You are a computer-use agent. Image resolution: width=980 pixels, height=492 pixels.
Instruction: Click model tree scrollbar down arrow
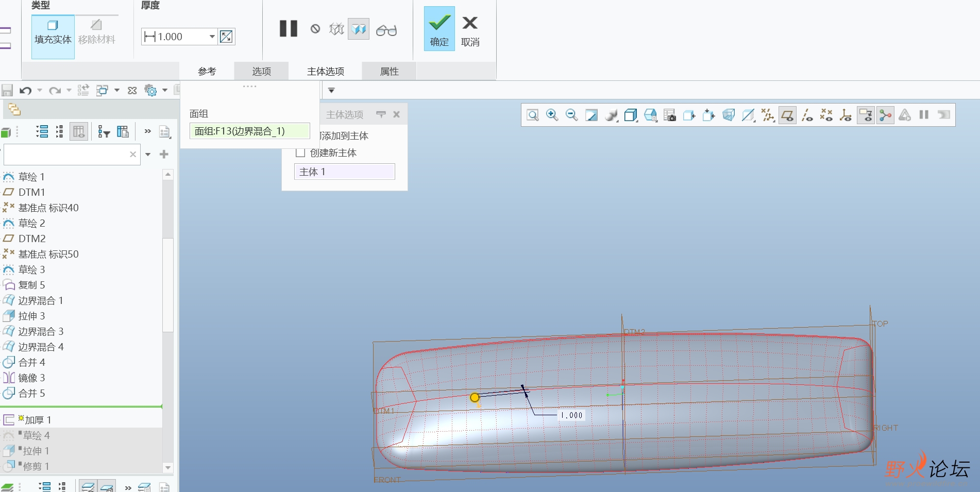tap(168, 468)
